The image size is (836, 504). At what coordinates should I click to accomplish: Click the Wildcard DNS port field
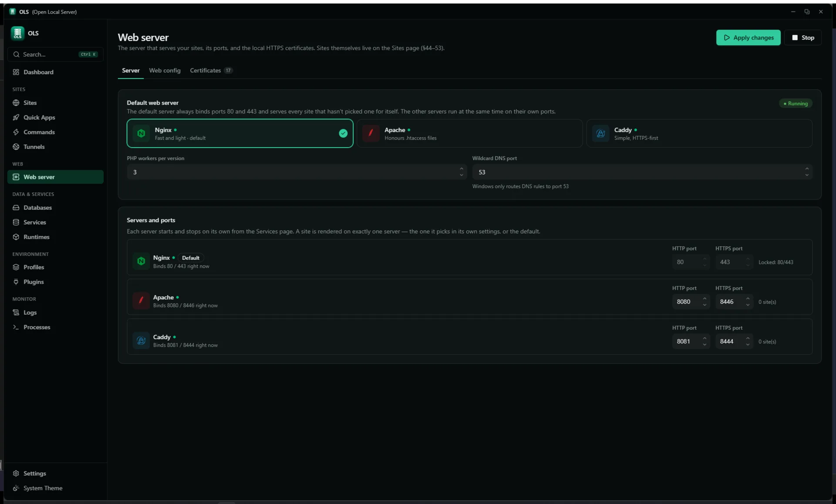click(642, 172)
